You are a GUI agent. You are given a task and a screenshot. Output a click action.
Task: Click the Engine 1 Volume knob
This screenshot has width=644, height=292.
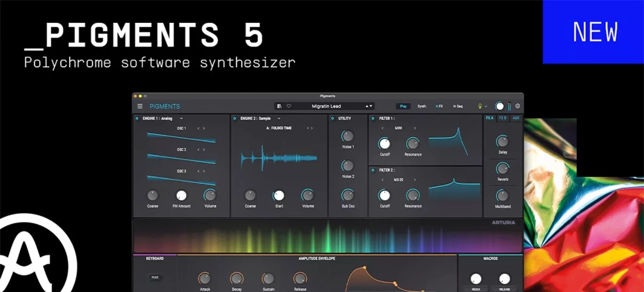coord(210,195)
